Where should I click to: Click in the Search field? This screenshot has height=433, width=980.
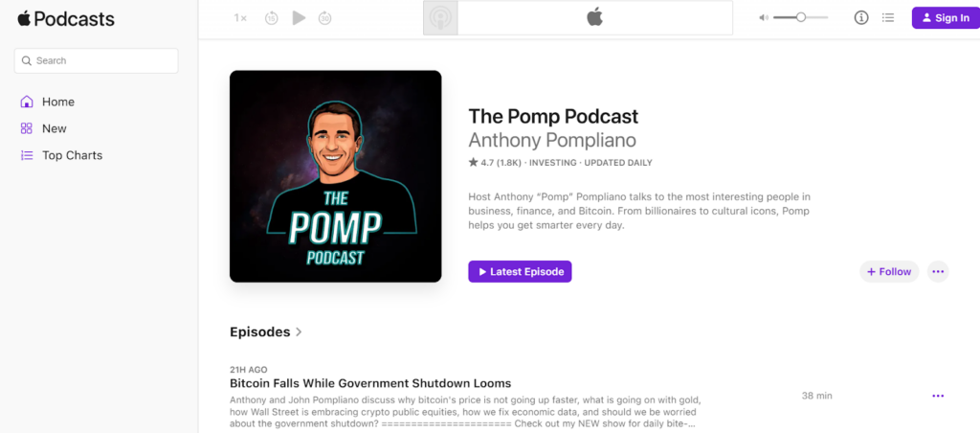[97, 60]
